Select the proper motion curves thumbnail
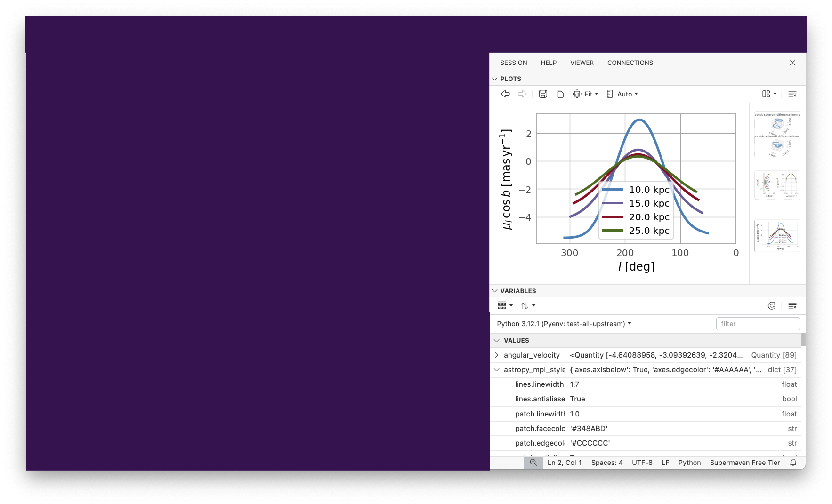Viewport: 832px width, 504px height. coord(777,236)
